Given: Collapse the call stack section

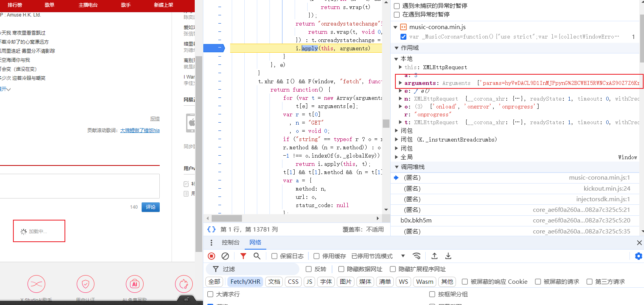Looking at the screenshot, I should click(396, 167).
